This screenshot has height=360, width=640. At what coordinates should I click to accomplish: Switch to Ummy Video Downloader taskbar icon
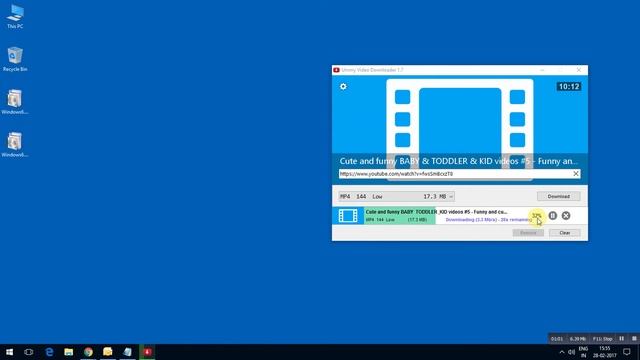pos(147,352)
